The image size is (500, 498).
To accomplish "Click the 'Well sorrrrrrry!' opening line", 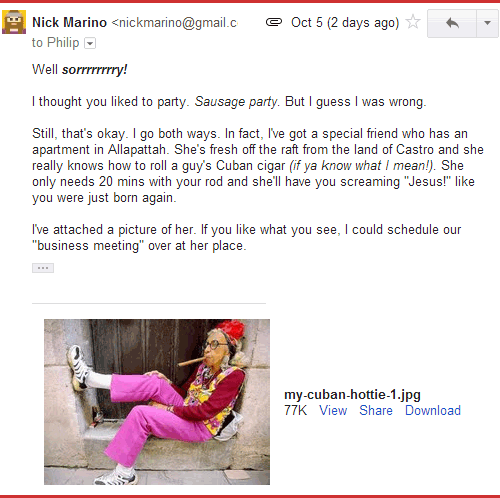I will 80,70.
